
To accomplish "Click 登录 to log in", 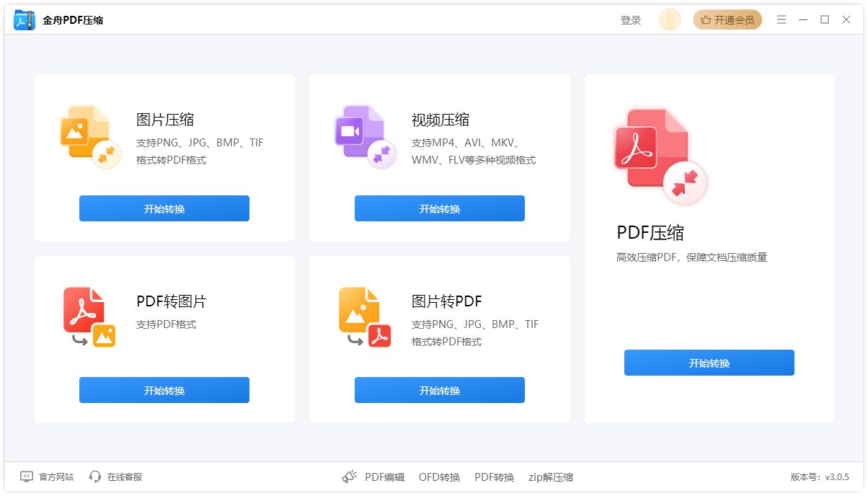I will pyautogui.click(x=632, y=19).
